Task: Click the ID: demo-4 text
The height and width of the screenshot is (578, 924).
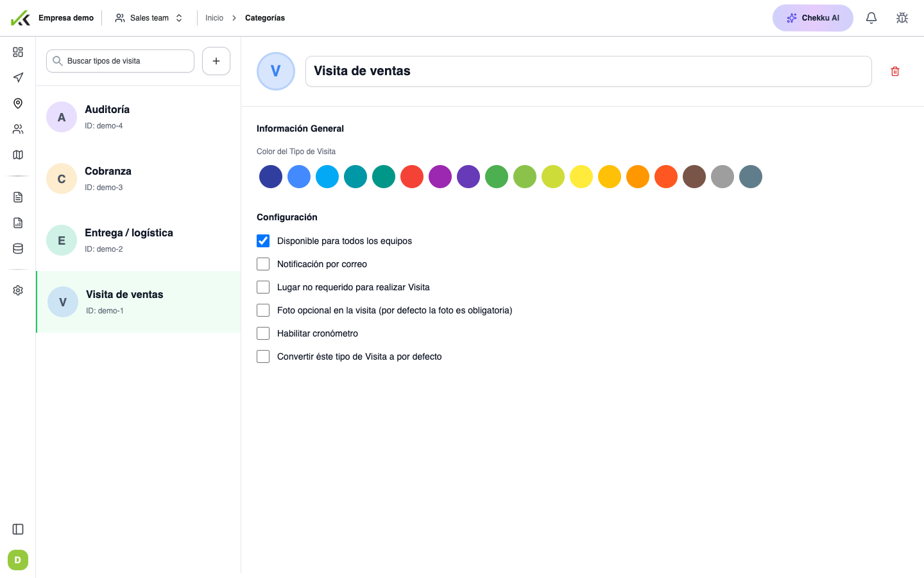Action: click(x=104, y=126)
